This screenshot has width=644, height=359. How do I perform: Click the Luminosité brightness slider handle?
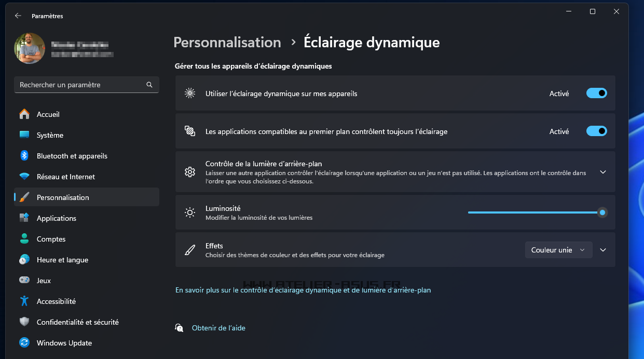602,212
